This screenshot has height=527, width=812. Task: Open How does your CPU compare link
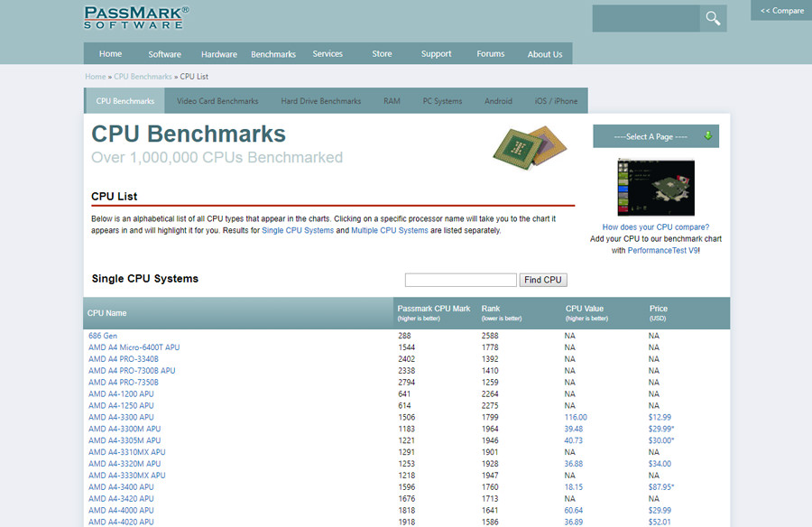pos(656,227)
